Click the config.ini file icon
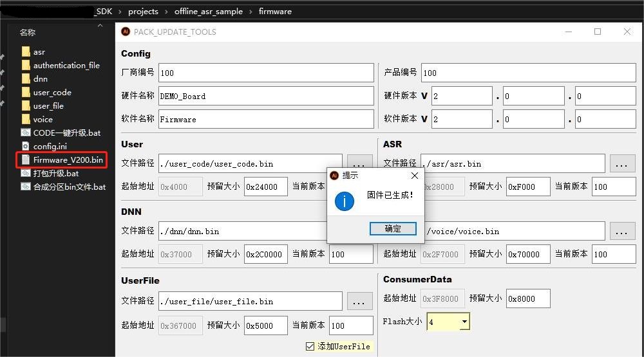644x357 pixels. 26,147
